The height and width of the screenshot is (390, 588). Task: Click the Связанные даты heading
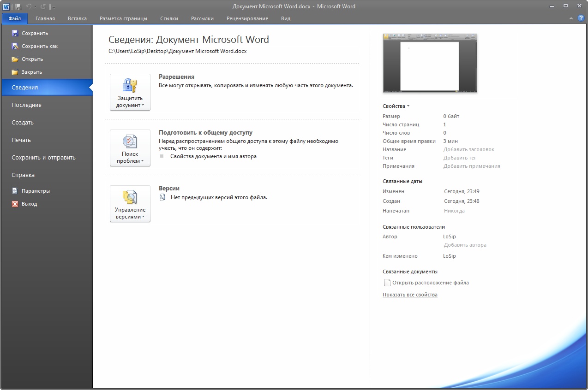coord(402,181)
